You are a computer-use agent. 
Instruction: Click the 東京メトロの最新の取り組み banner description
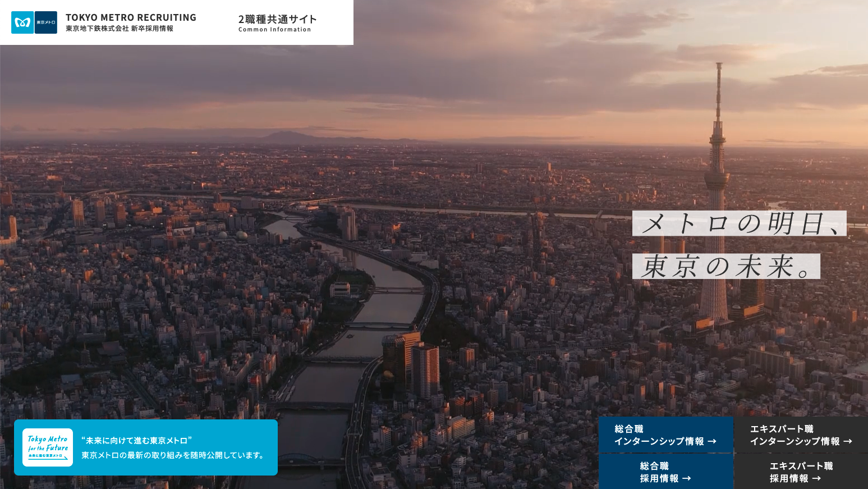point(173,455)
